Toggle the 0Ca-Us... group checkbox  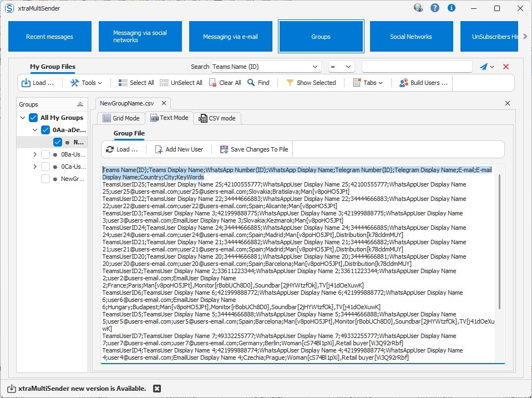pyautogui.click(x=45, y=167)
